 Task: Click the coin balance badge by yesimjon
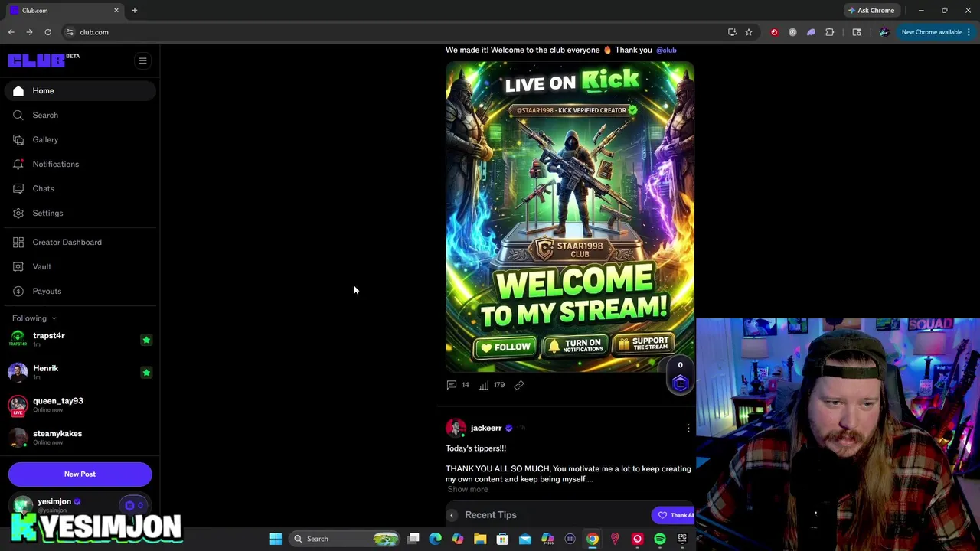134,505
